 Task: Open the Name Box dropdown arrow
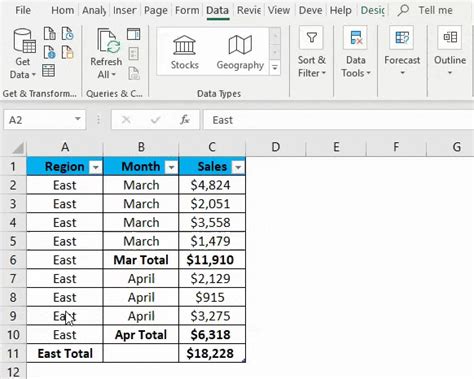(77, 119)
